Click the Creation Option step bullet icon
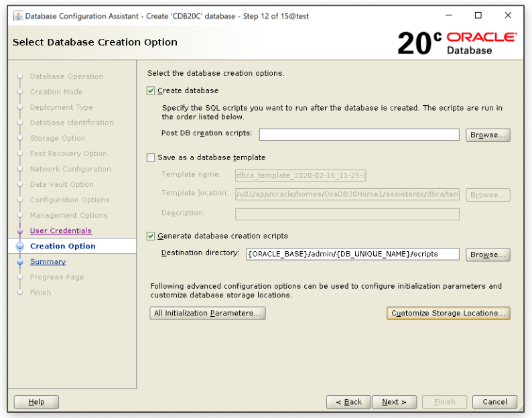Image resolution: width=532 pixels, height=418 pixels. pyautogui.click(x=20, y=247)
